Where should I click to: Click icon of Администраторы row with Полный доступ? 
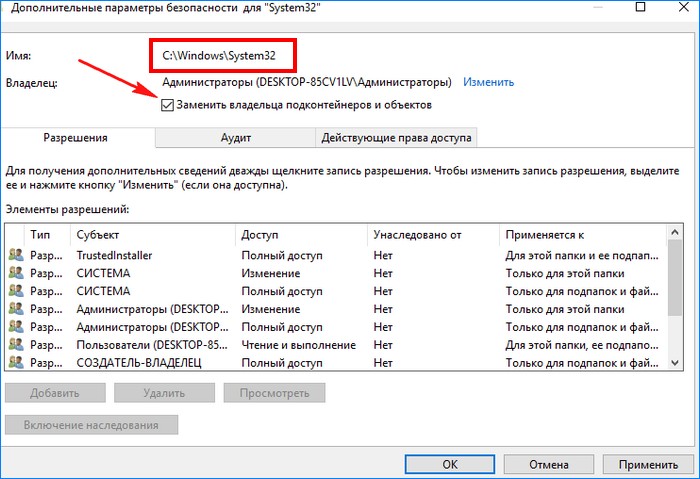coord(15,327)
